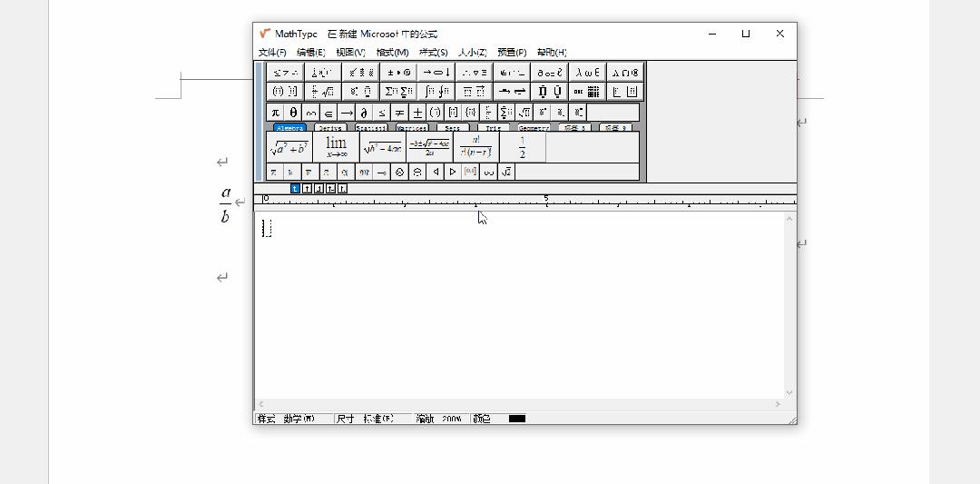The width and height of the screenshot is (980, 484).
Task: Open the 视图(V) menu
Action: tap(350, 53)
